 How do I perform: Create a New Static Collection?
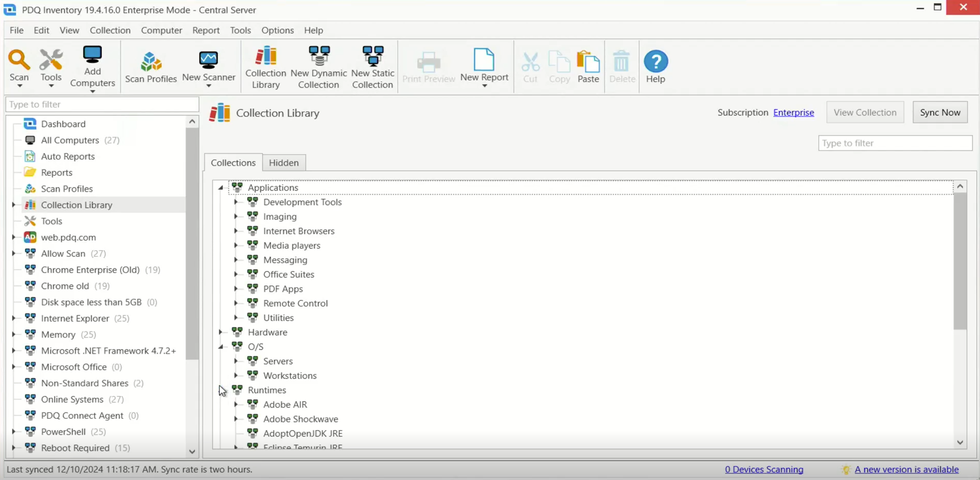click(372, 67)
